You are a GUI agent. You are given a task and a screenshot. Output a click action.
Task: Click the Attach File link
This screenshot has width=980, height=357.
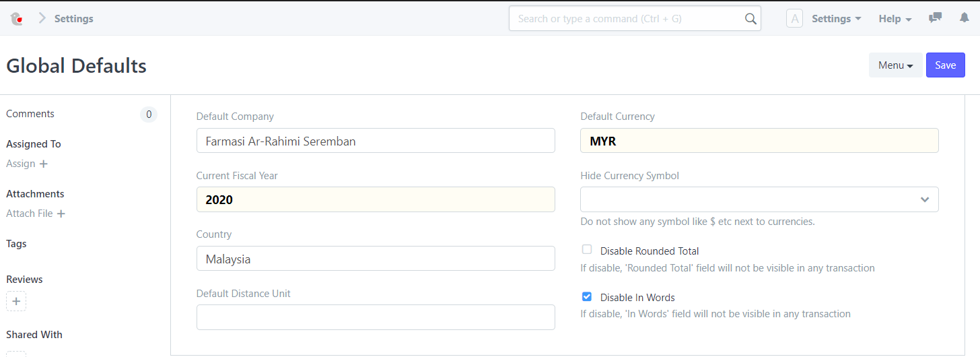pos(29,214)
